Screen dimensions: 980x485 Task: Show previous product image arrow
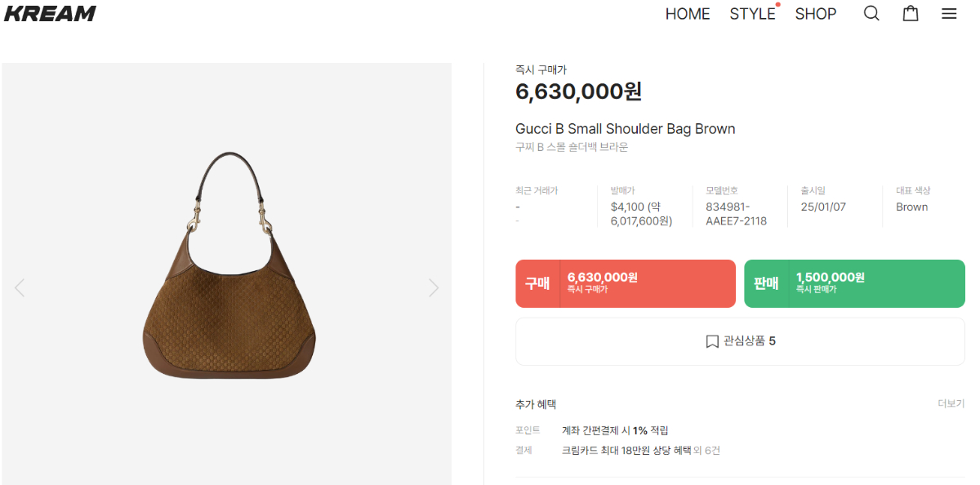[x=20, y=287]
